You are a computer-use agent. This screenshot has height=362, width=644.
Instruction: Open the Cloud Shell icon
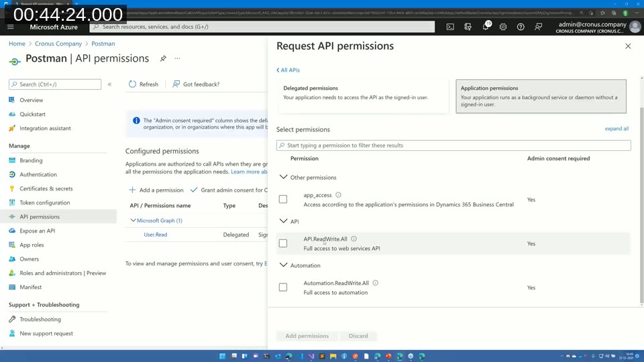[x=450, y=27]
